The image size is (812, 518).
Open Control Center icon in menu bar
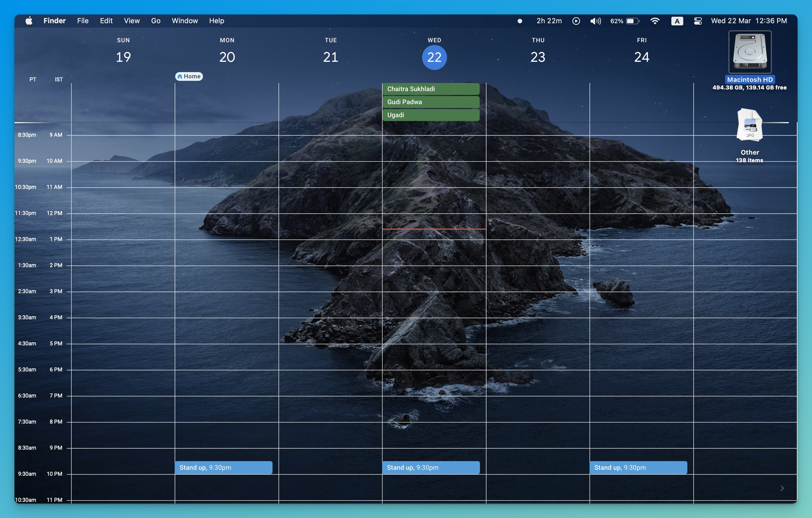698,21
